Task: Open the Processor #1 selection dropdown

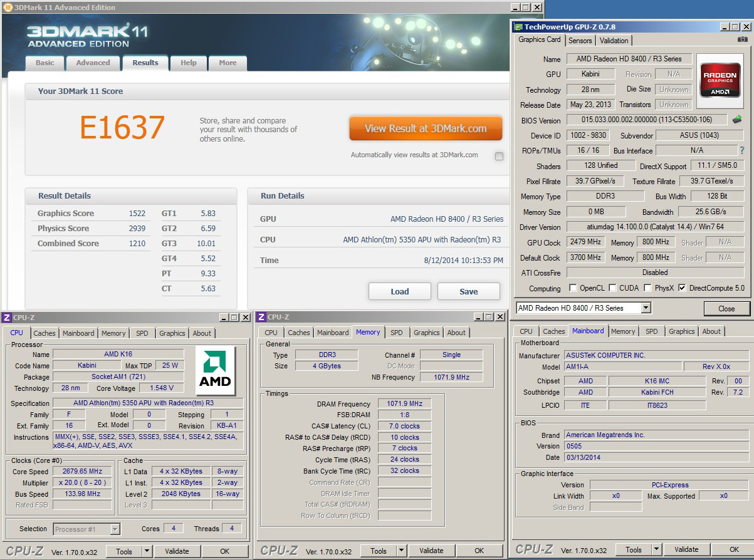Action: click(115, 529)
